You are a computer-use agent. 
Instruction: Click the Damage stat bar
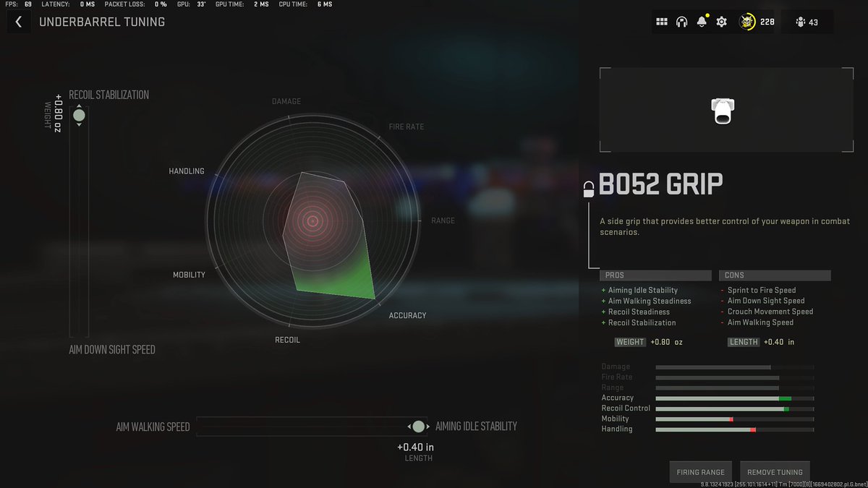(x=735, y=367)
